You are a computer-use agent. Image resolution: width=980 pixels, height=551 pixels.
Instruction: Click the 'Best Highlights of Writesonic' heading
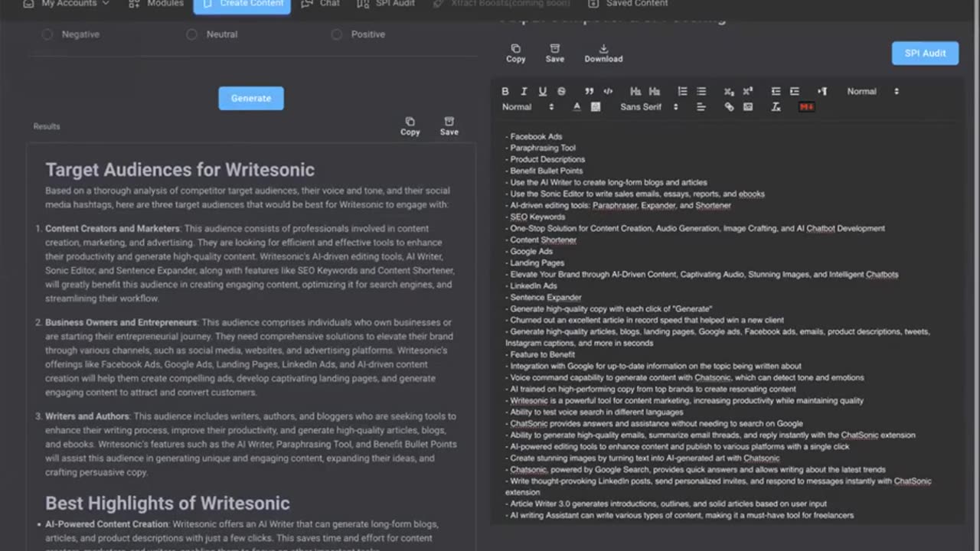pyautogui.click(x=168, y=503)
